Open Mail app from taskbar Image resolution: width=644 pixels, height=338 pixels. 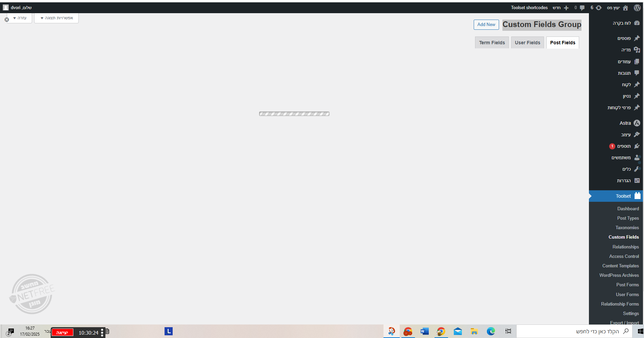(x=458, y=331)
